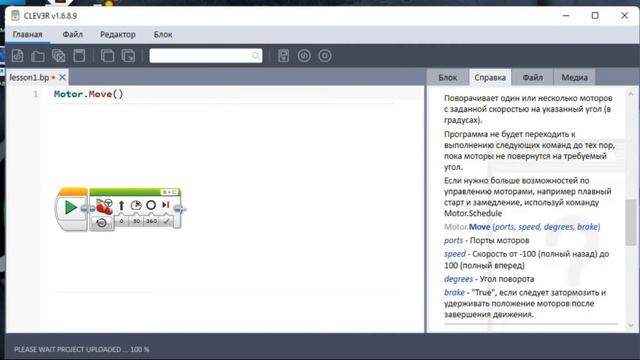
Task: Switch to the Справка side panel tab
Action: pos(490,77)
